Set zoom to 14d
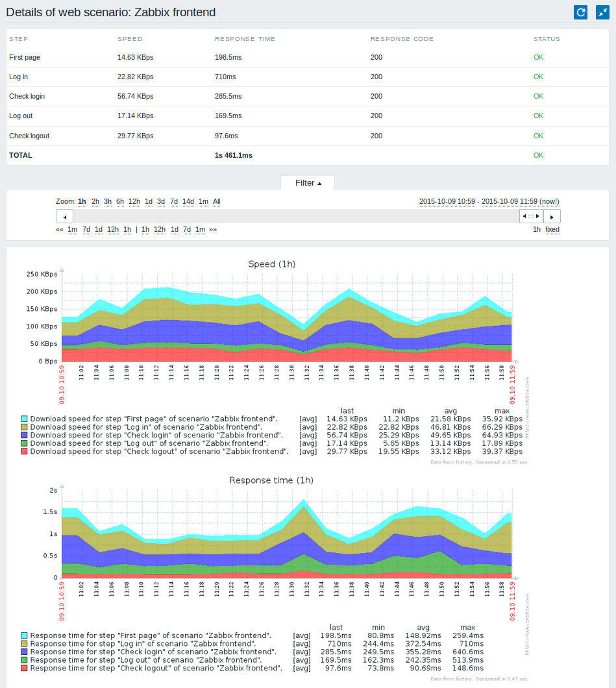Screen dimensions: 616x688 [188, 201]
